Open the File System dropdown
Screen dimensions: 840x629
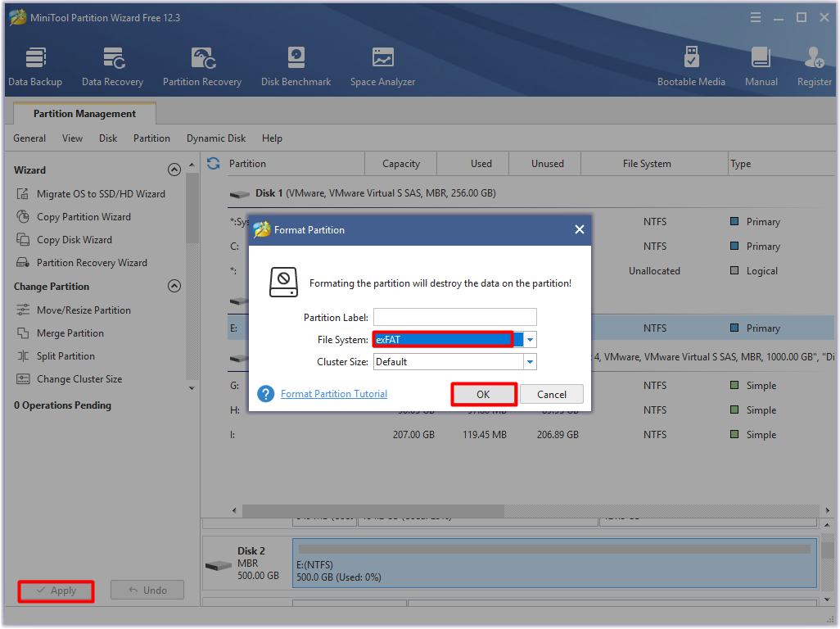[529, 338]
